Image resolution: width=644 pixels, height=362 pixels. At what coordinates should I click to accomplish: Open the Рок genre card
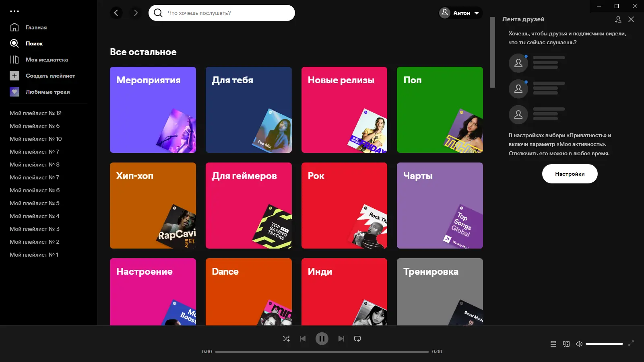click(344, 206)
